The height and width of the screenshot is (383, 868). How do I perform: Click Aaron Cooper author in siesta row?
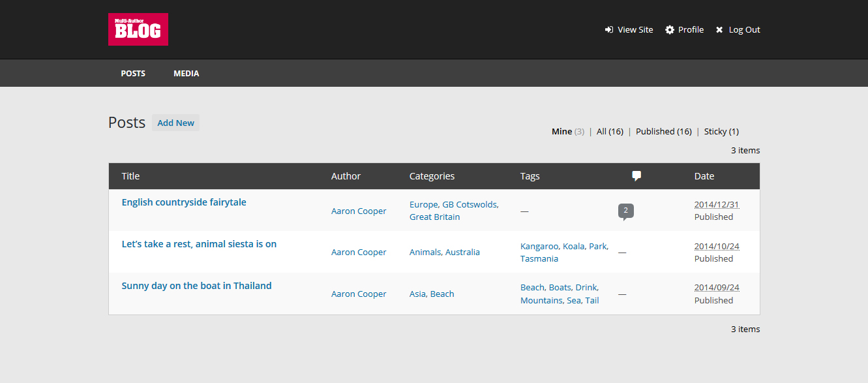(359, 252)
